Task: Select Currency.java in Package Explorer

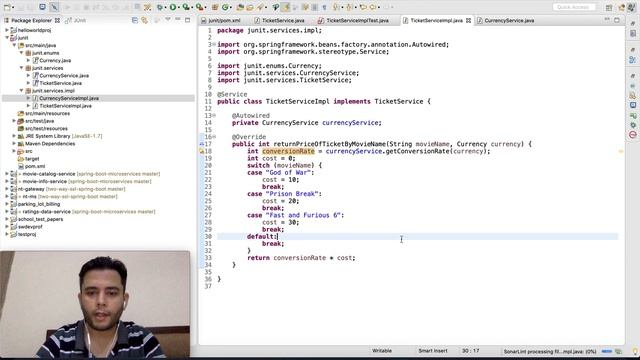Action: 55,60
